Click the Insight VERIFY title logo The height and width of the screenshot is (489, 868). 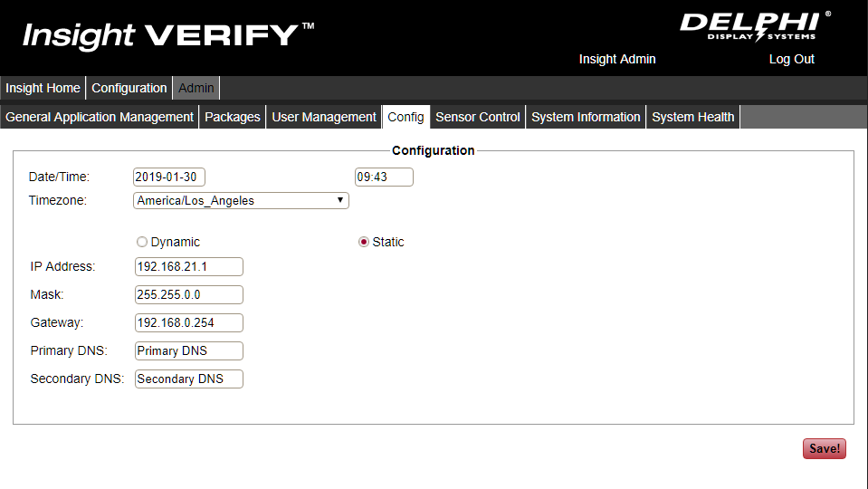point(168,35)
